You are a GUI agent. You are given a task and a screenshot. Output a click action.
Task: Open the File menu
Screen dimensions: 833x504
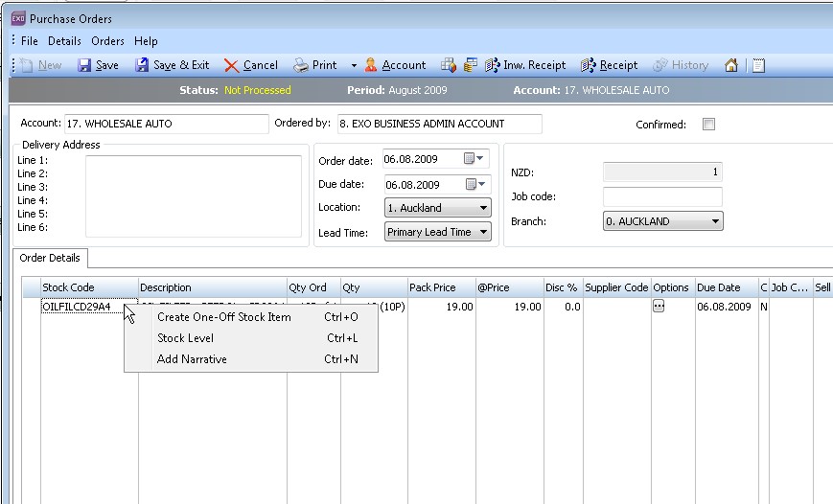tap(29, 41)
